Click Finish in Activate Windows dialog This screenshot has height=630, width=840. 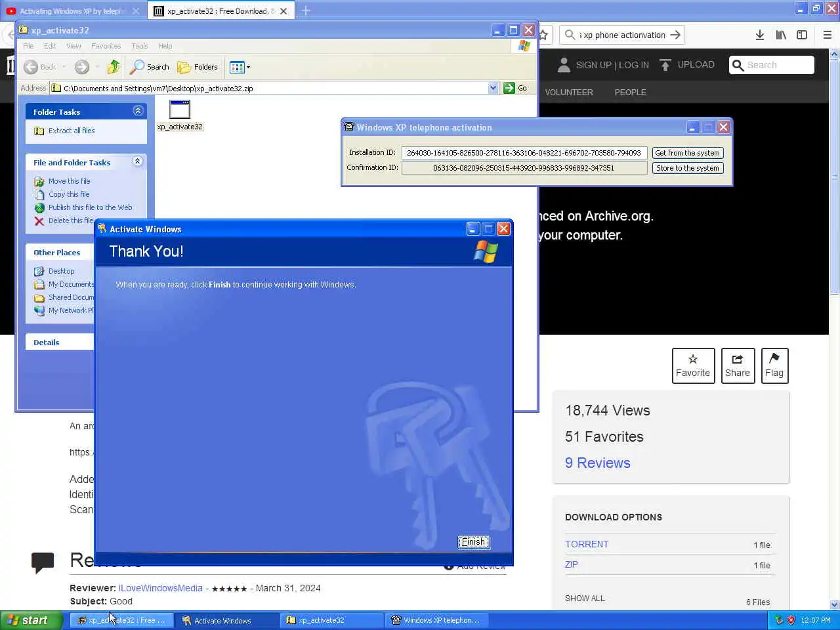tap(473, 541)
